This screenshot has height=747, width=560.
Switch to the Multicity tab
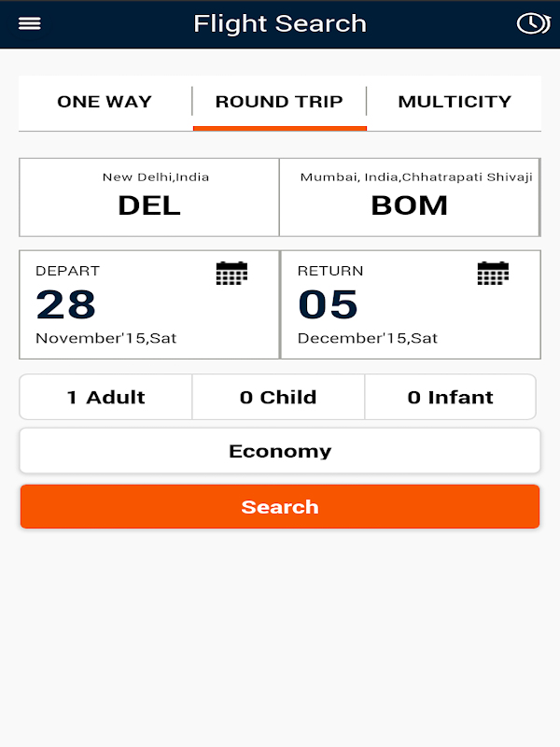click(x=455, y=102)
